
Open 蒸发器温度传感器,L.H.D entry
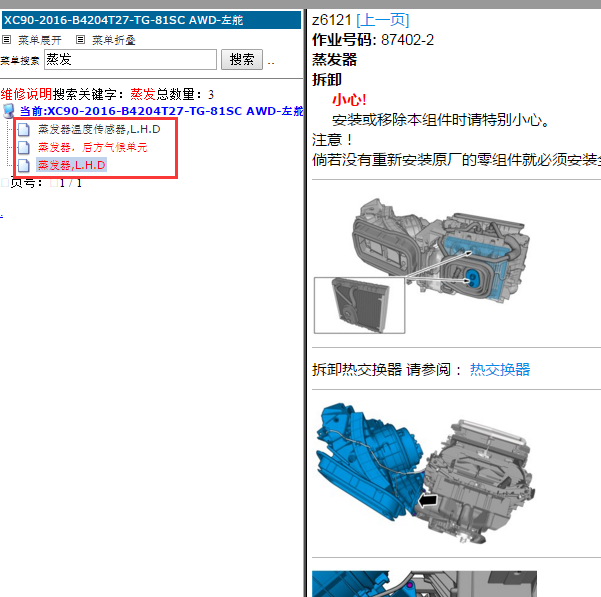click(99, 130)
